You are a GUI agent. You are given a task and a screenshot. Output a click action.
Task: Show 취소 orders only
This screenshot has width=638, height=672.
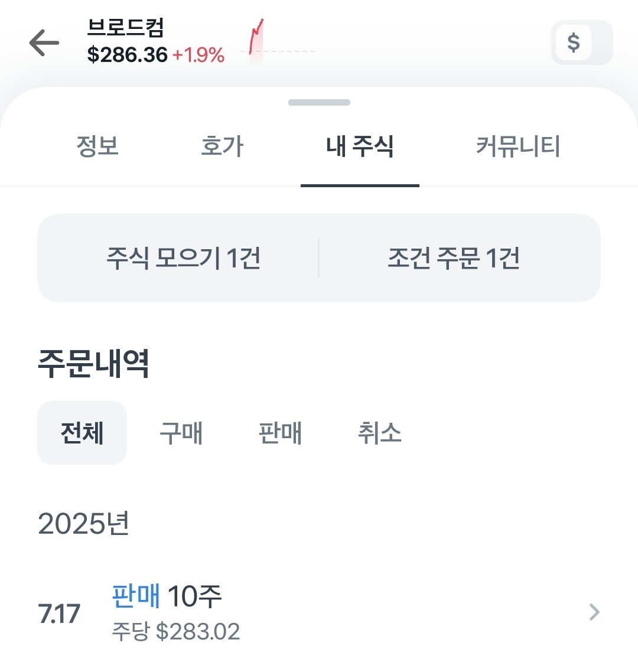click(x=380, y=433)
